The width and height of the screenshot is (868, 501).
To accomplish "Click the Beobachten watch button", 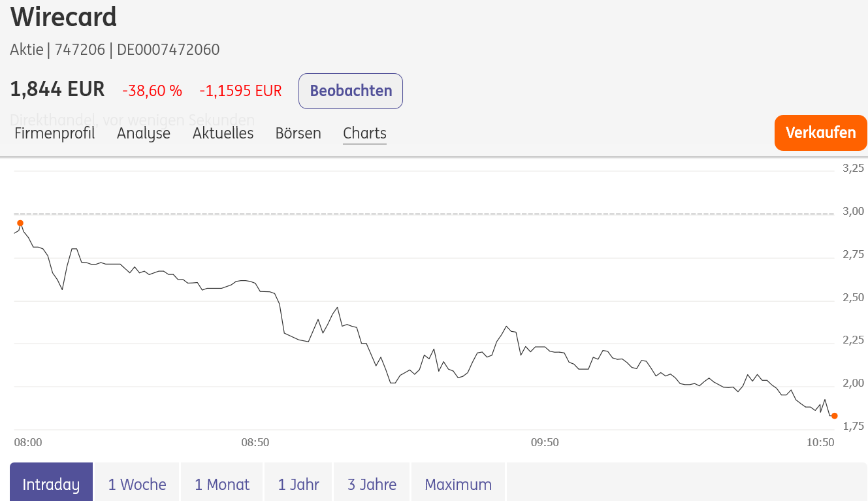I will 351,91.
